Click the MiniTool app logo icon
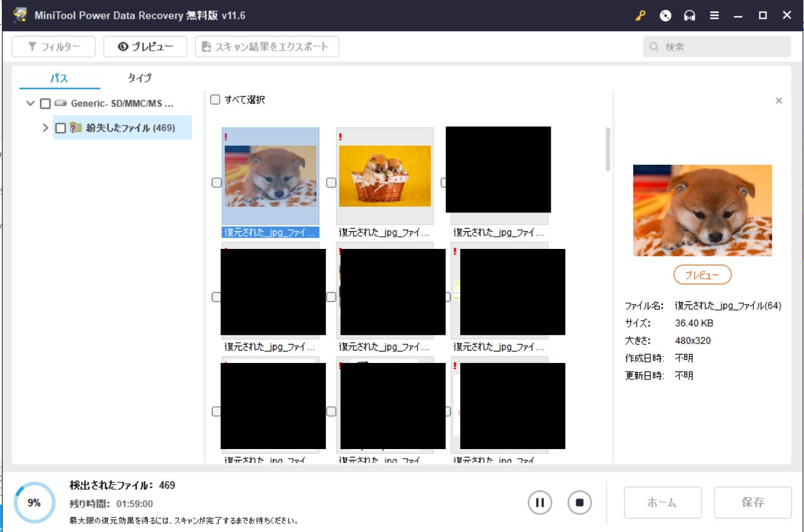Image resolution: width=804 pixels, height=532 pixels. (x=20, y=15)
